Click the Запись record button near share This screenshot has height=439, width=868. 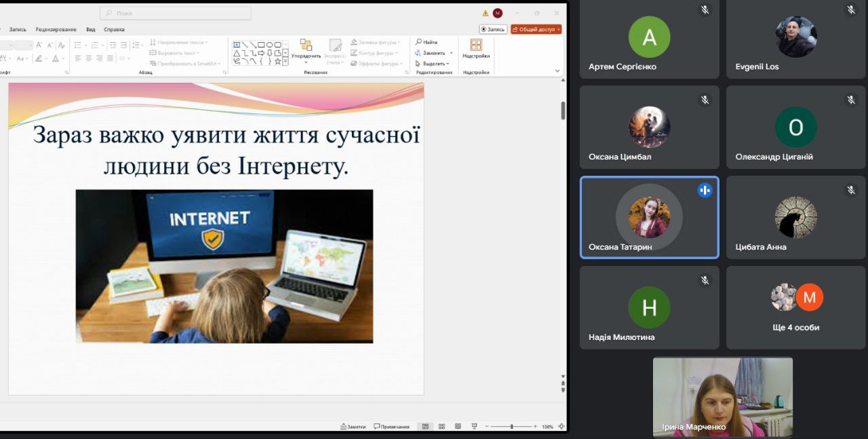(493, 29)
